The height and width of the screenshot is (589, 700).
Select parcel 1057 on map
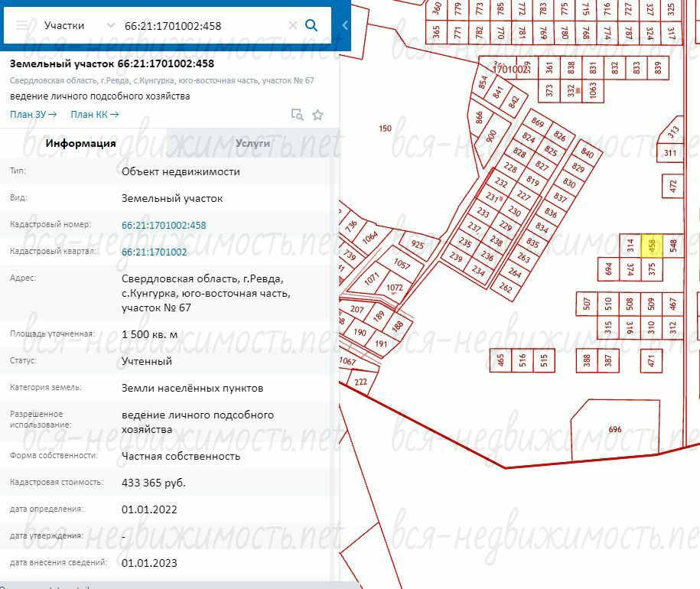click(x=402, y=264)
